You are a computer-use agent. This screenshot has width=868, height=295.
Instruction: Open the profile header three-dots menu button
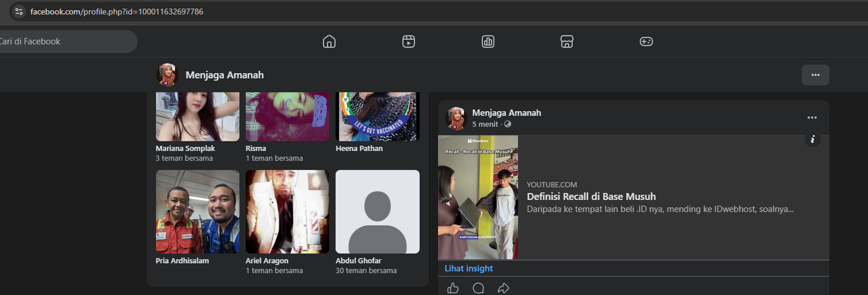[816, 75]
